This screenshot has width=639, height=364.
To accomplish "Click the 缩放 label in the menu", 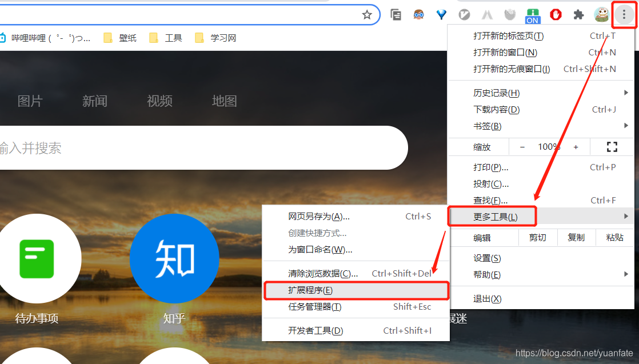I will coord(482,147).
